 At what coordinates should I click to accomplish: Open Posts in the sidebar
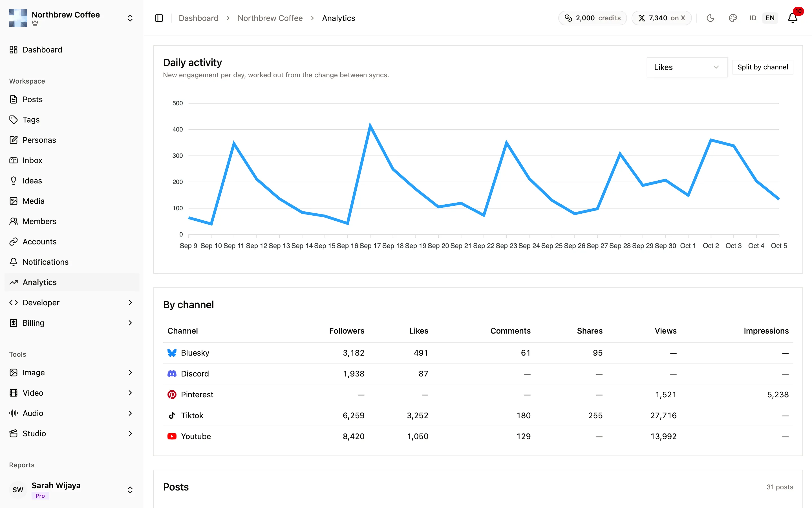(x=72, y=99)
